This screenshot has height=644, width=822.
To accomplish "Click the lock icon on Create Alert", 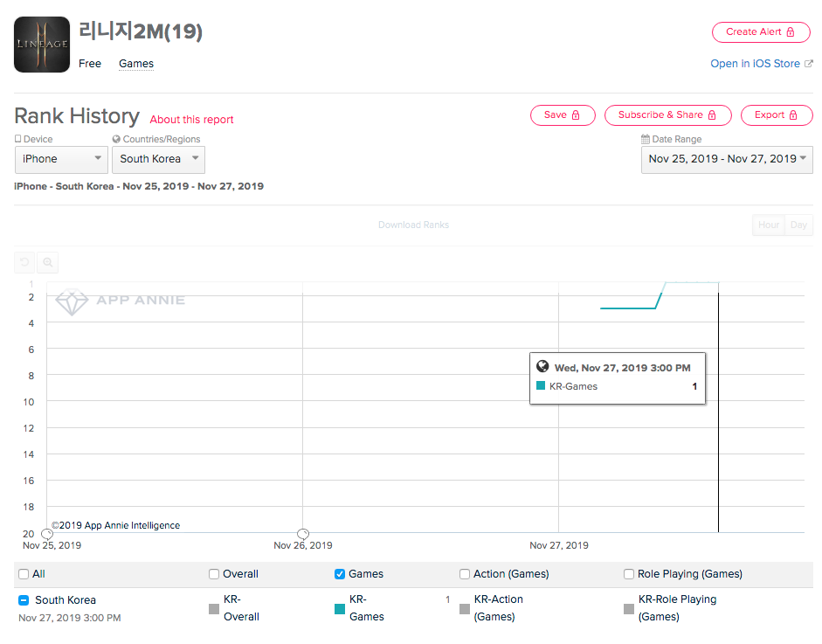I will tap(791, 32).
